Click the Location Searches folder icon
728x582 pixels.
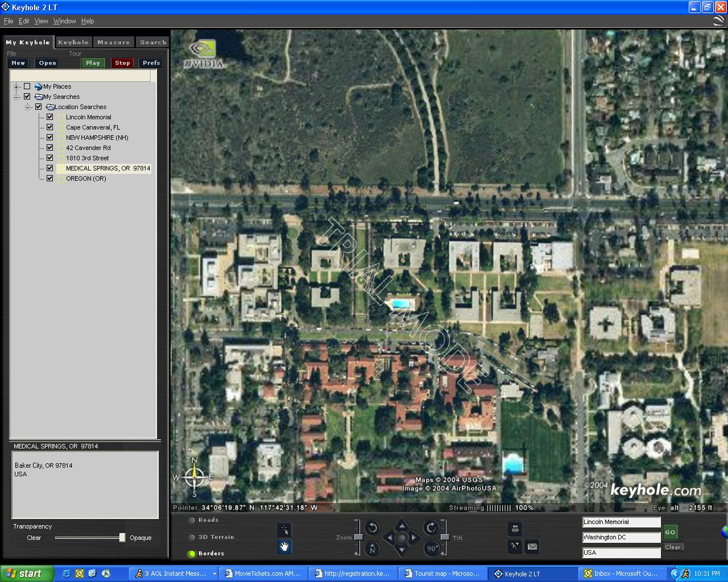49,107
